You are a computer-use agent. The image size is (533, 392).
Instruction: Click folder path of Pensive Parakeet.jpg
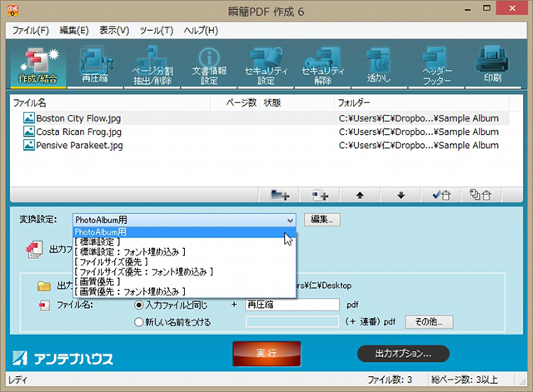click(419, 146)
